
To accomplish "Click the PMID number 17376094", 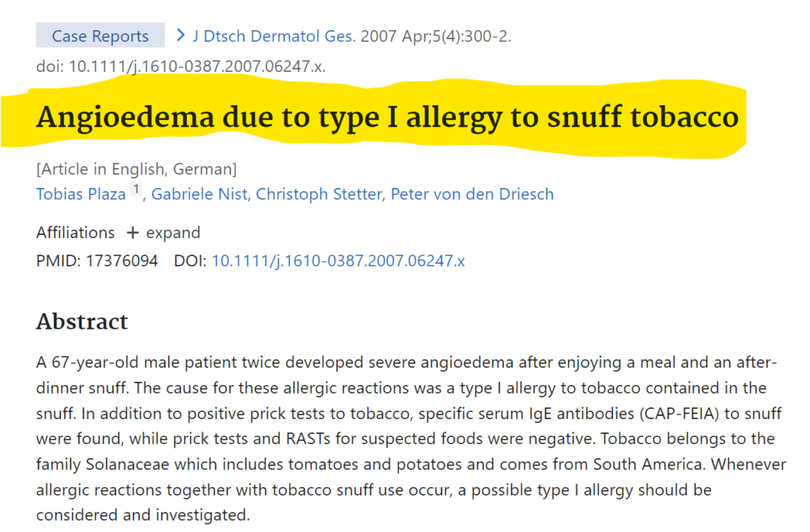I will tap(122, 261).
